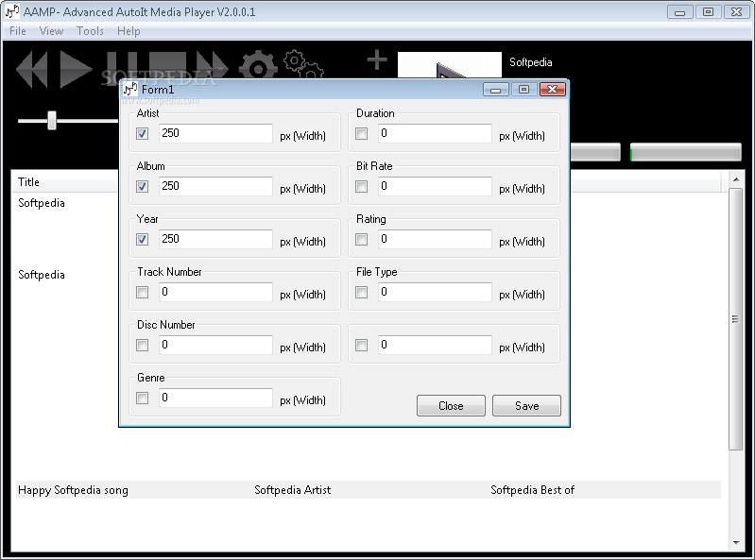Open advanced settings double-gear icon

303,64
